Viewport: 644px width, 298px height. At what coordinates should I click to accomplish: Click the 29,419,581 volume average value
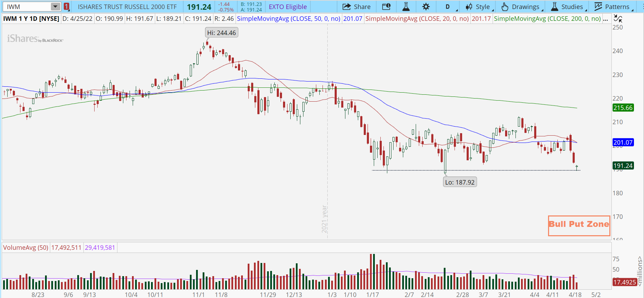[100, 248]
